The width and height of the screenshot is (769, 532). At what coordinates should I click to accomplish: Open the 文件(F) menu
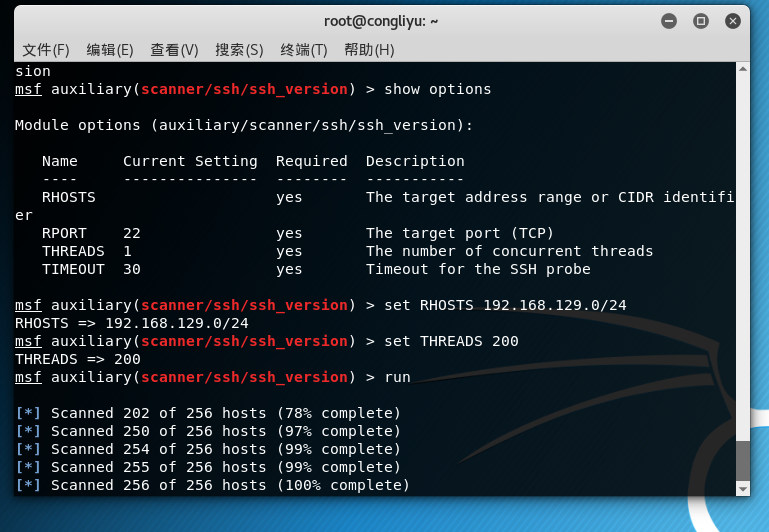[46, 50]
